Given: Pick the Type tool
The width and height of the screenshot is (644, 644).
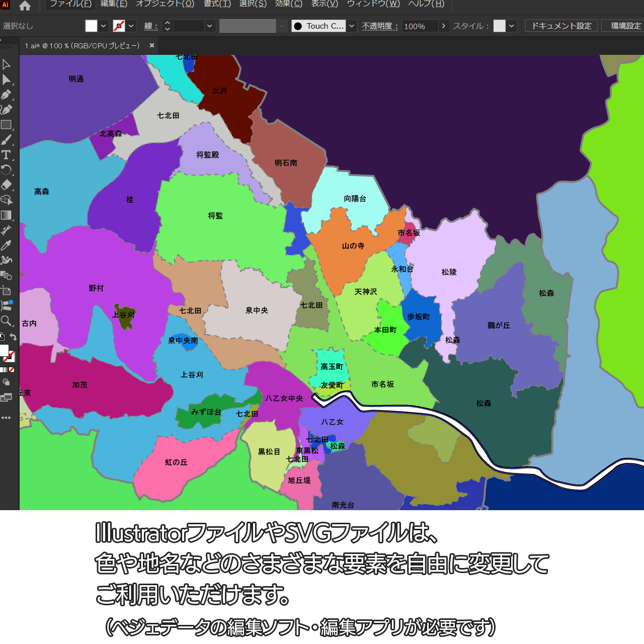Looking at the screenshot, I should (6, 155).
